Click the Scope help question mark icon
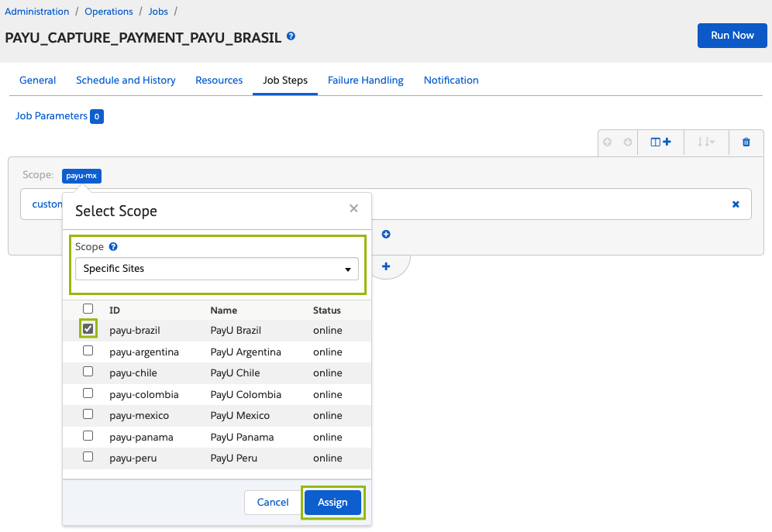 pos(113,247)
